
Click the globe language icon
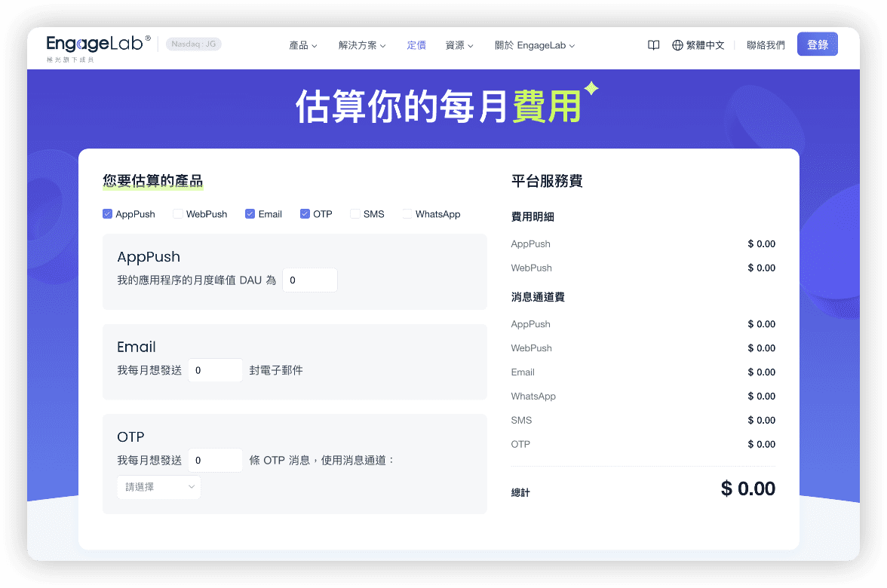coord(677,45)
